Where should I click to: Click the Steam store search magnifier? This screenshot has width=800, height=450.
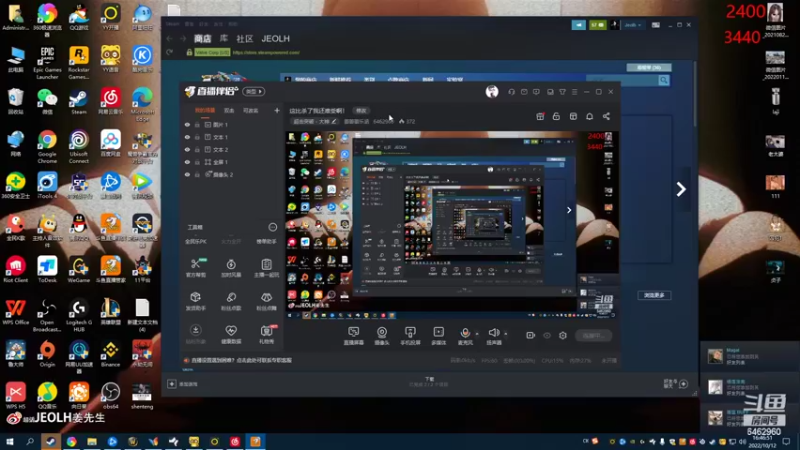click(663, 80)
